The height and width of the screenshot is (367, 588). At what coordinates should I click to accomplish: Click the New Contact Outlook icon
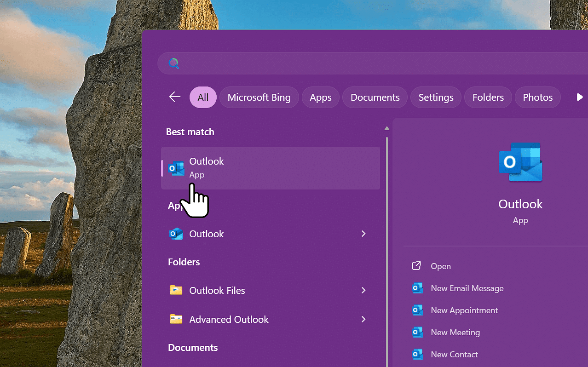(x=417, y=355)
